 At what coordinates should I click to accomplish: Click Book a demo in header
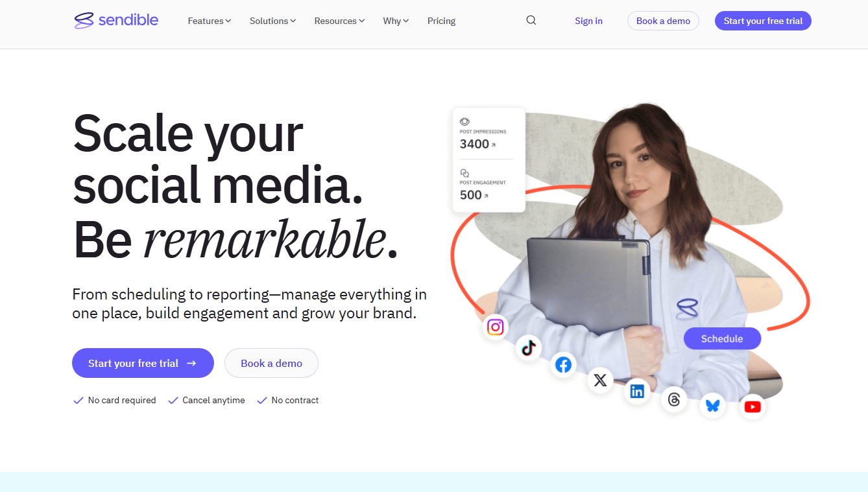(663, 21)
